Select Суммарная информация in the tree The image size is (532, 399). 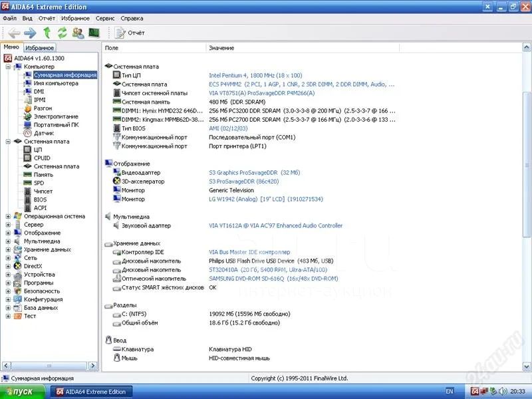(65, 75)
